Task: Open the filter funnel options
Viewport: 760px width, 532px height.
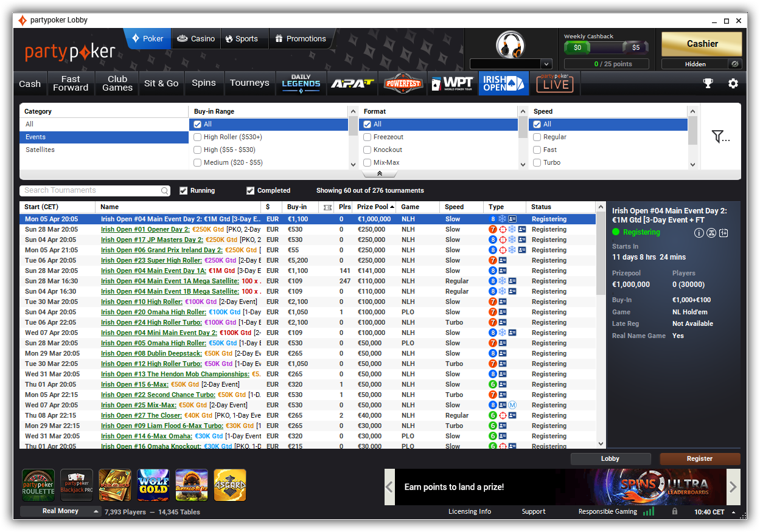Action: (x=720, y=137)
